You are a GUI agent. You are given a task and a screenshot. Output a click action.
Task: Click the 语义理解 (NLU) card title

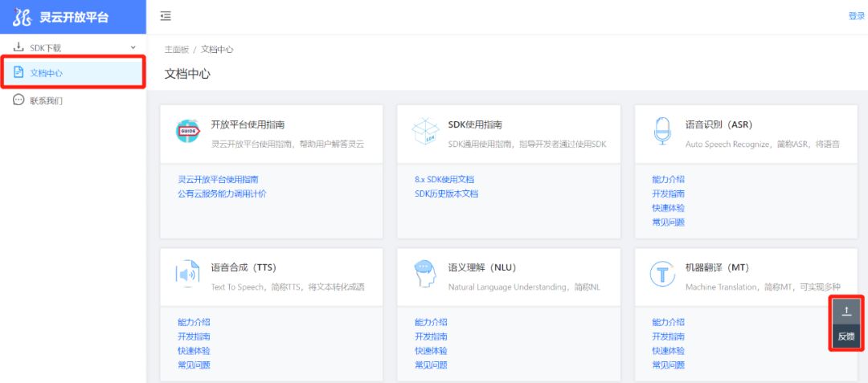482,268
